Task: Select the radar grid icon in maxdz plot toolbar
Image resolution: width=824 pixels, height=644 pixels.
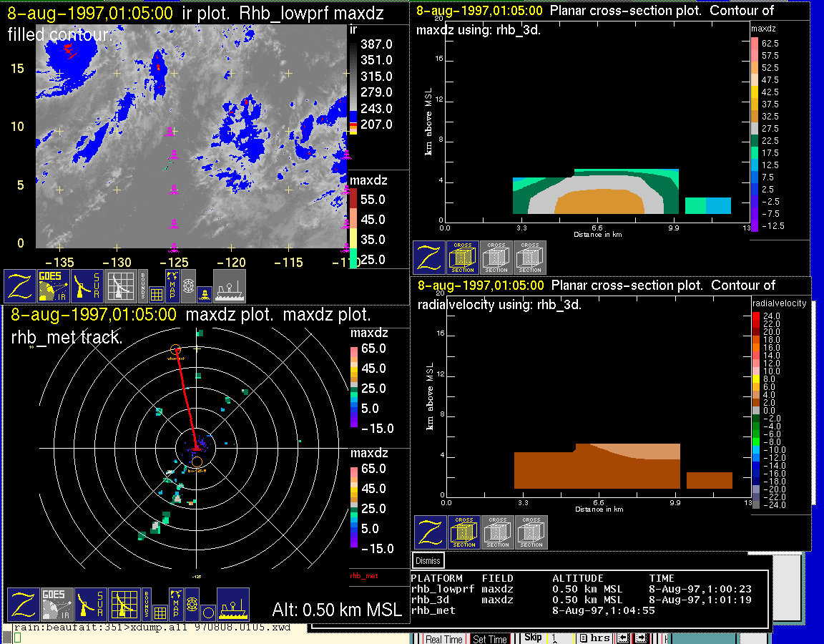Action: point(124,605)
